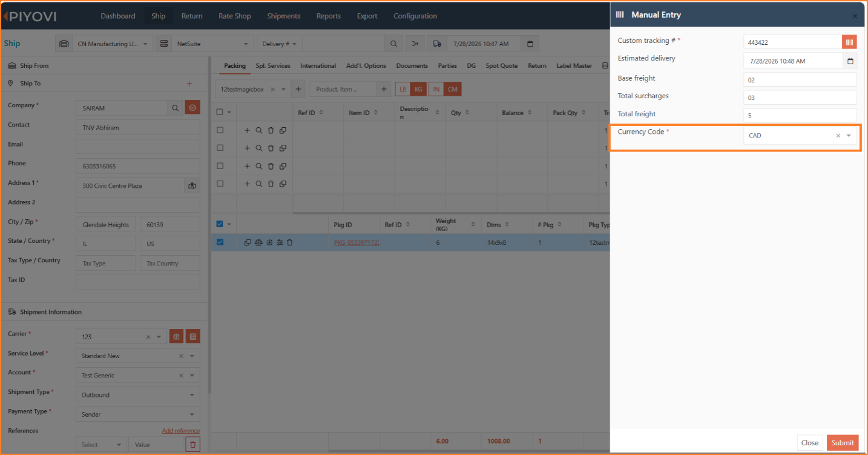868x455 pixels.
Task: Toggle the packages table header checkbox
Action: pyautogui.click(x=220, y=224)
